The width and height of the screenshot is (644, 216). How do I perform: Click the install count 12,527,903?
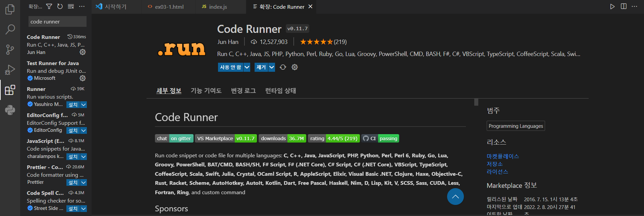click(x=269, y=42)
